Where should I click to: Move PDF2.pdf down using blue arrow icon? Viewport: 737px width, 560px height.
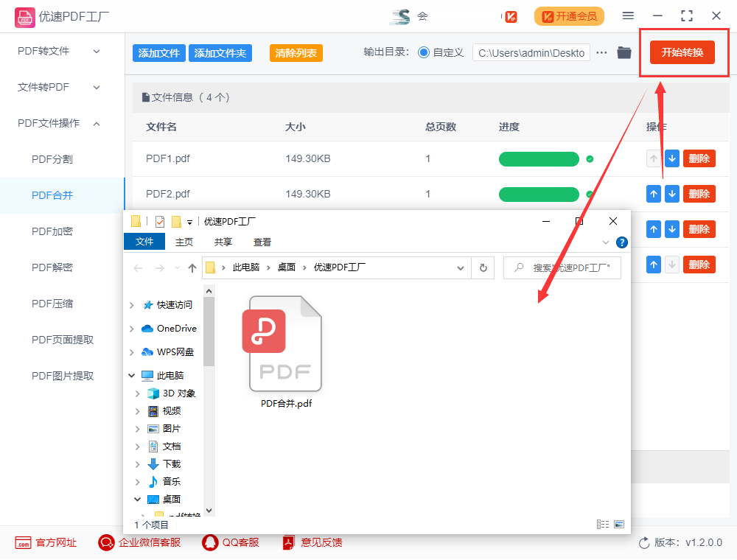click(671, 194)
